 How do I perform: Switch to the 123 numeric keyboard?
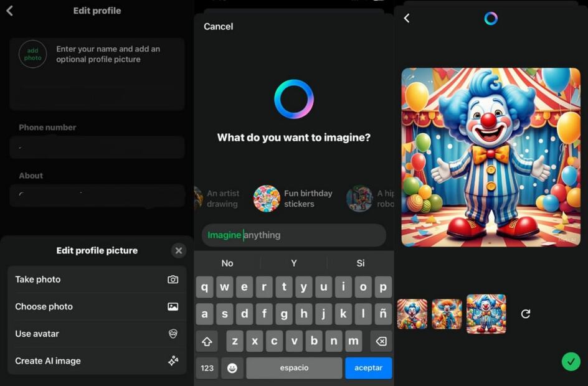coord(207,368)
